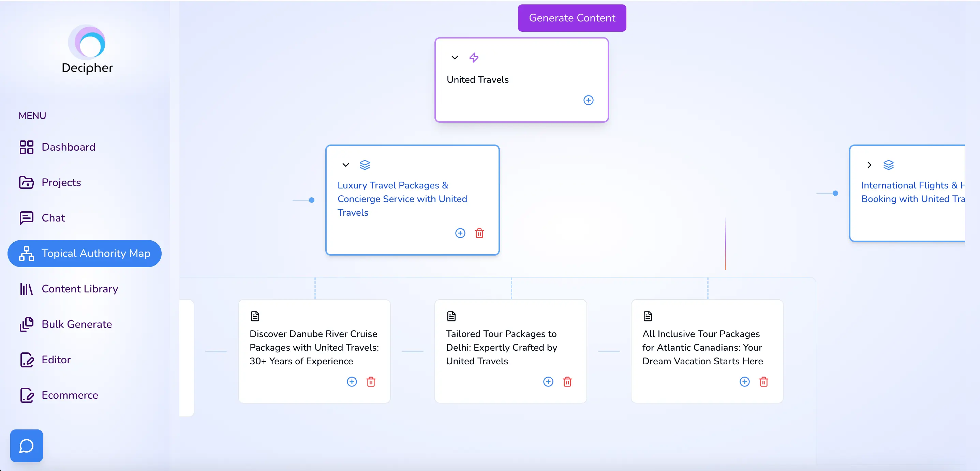This screenshot has height=471, width=980.
Task: Open Dashboard from sidebar menu
Action: coord(68,147)
